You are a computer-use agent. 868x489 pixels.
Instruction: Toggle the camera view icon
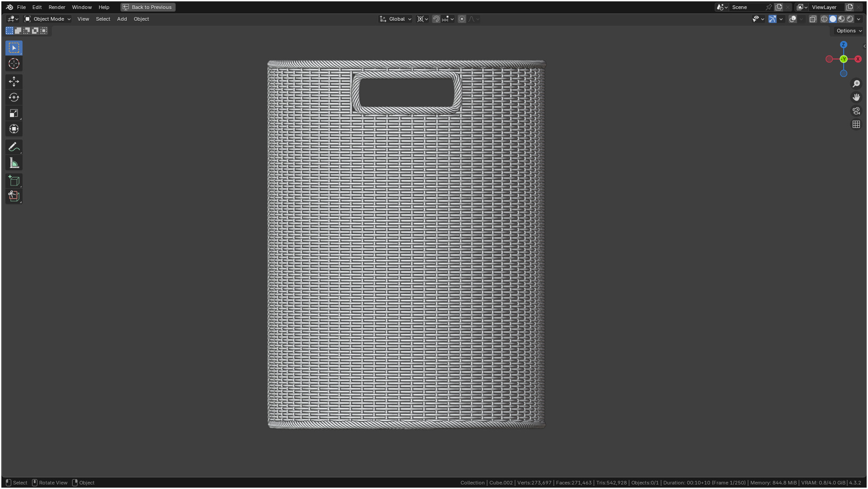click(856, 111)
